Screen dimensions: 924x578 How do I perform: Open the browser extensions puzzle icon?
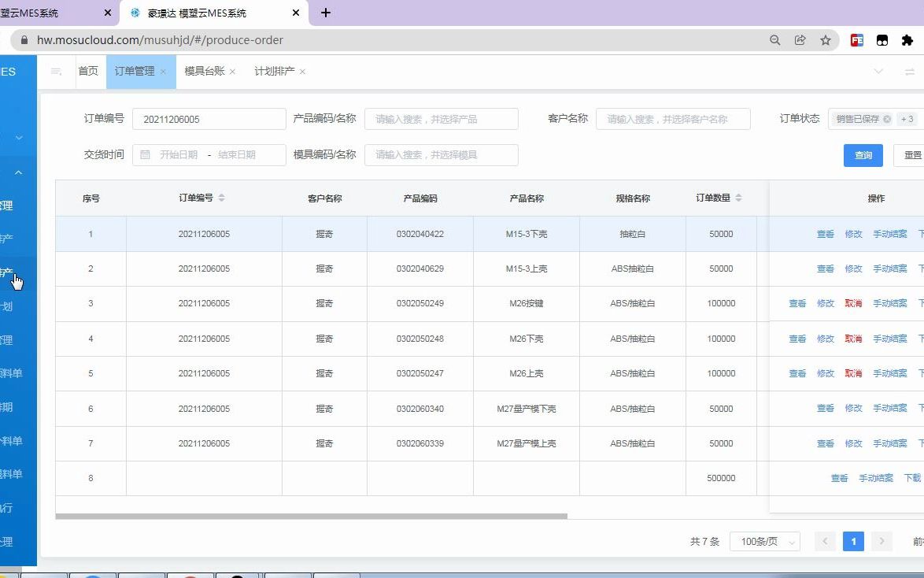tap(907, 40)
